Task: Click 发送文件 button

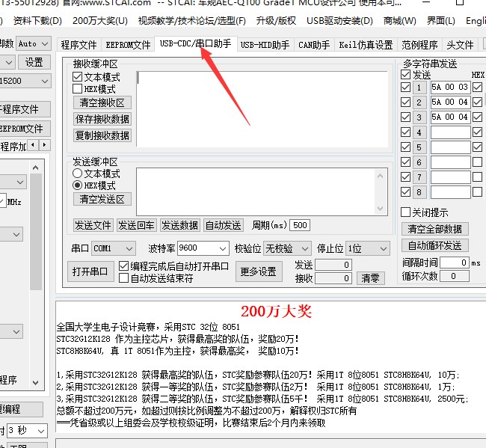Action: [93, 225]
